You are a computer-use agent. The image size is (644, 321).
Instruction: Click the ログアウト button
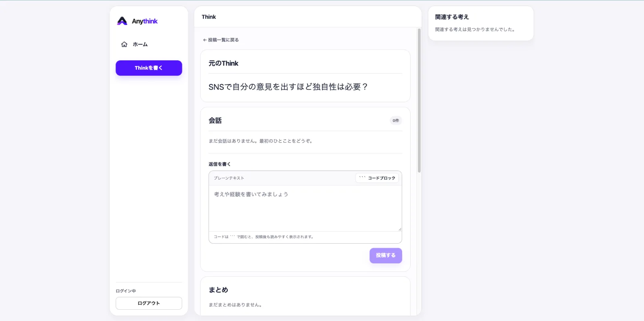pos(149,303)
